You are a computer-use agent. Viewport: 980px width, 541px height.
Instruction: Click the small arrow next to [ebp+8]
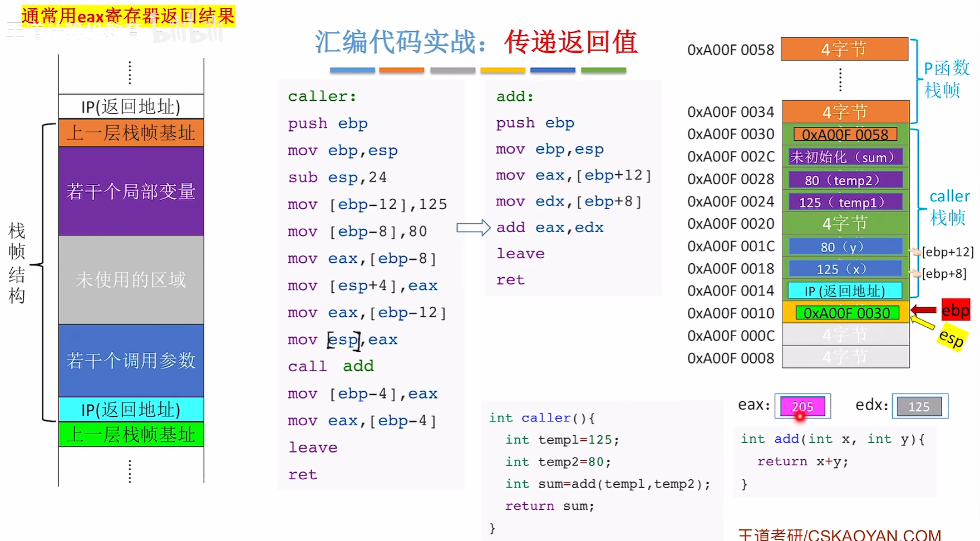point(914,273)
